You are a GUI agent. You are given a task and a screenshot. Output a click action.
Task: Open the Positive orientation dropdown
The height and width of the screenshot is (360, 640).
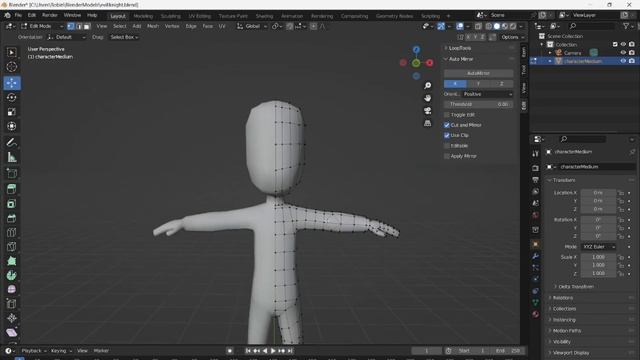pyautogui.click(x=487, y=94)
